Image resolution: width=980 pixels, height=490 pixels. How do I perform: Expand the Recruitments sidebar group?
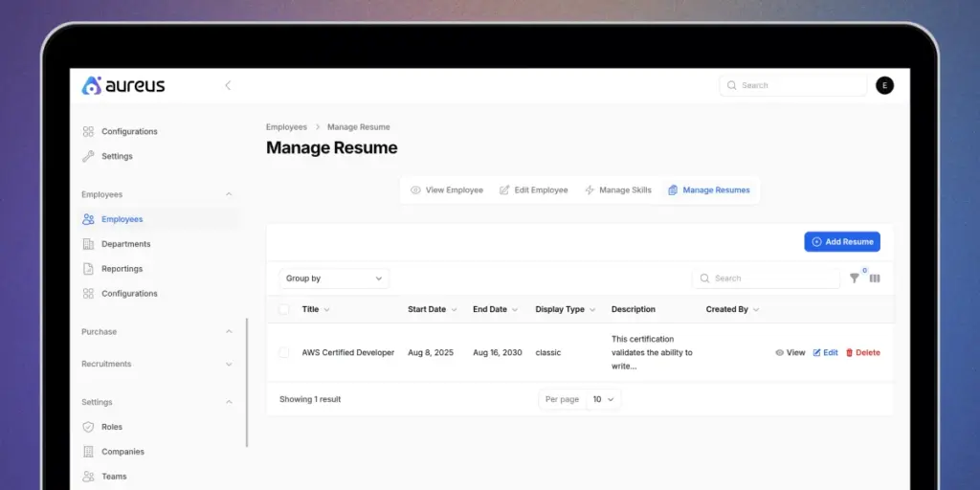(x=229, y=364)
